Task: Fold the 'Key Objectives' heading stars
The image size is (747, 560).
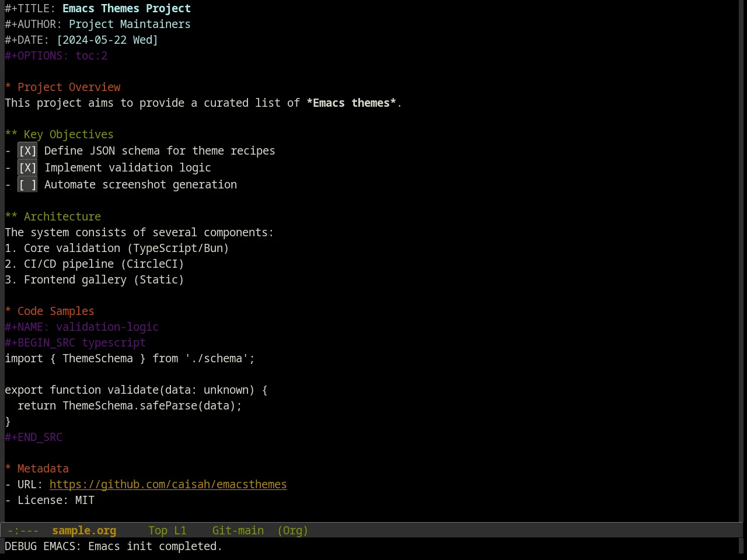Action: point(11,134)
